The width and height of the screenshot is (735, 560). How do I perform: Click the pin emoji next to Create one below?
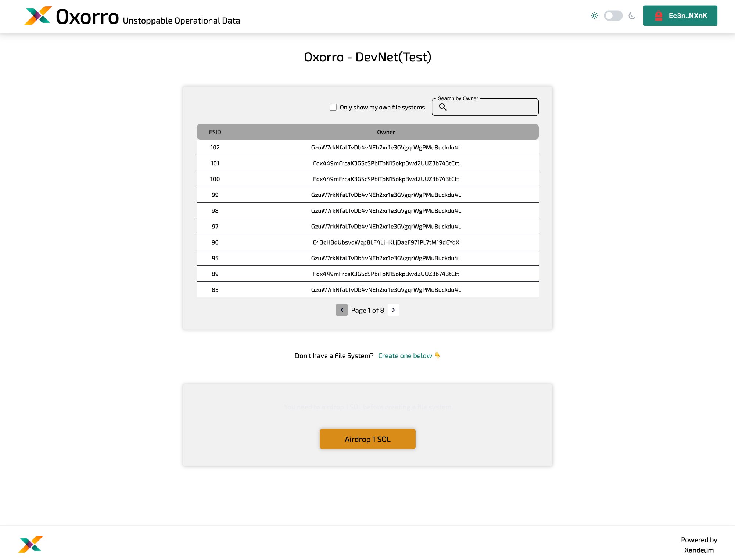[438, 355]
